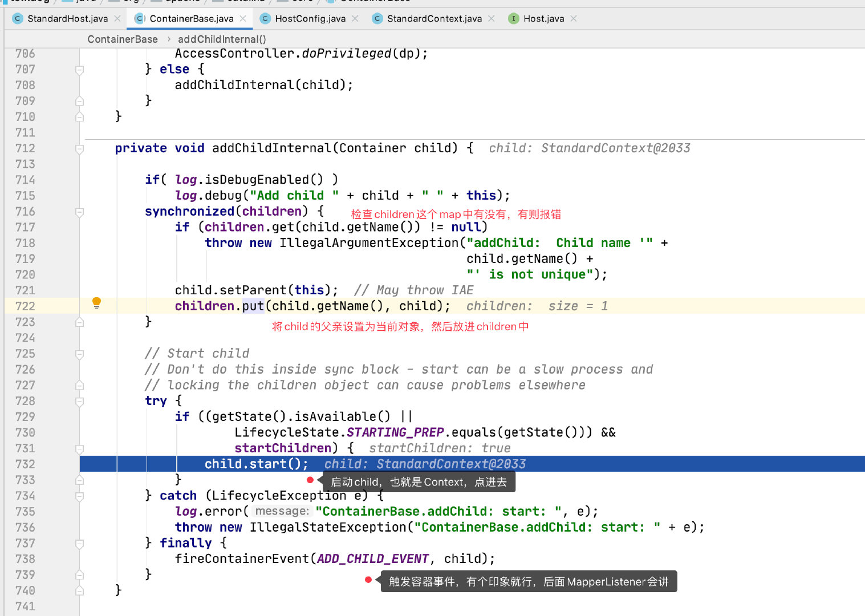Click 'child.start();' on highlighted line 732
865x616 pixels.
click(257, 464)
